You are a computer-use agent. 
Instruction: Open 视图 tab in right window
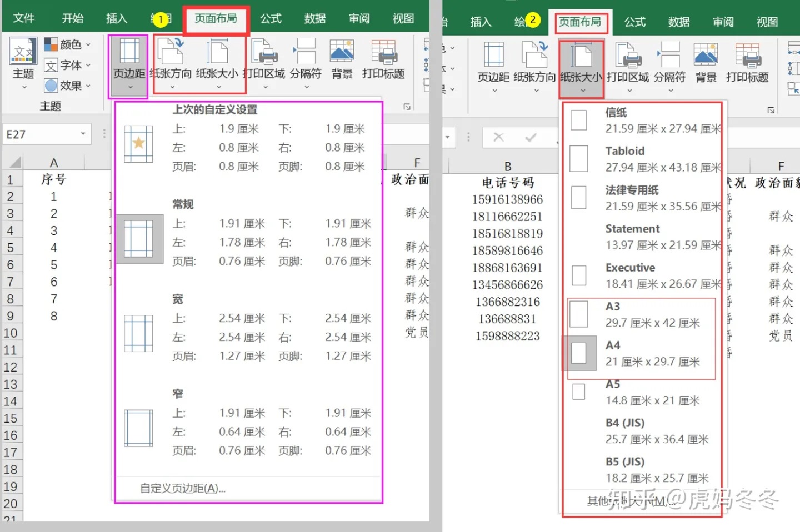[767, 22]
